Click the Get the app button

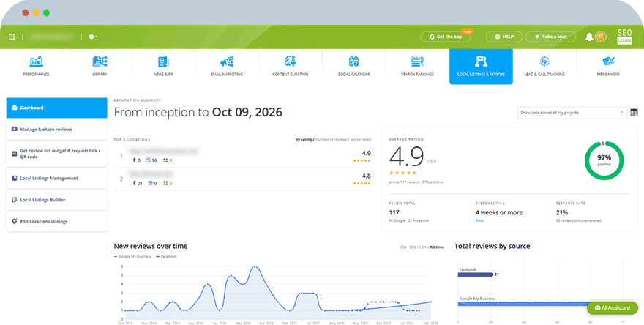[445, 37]
